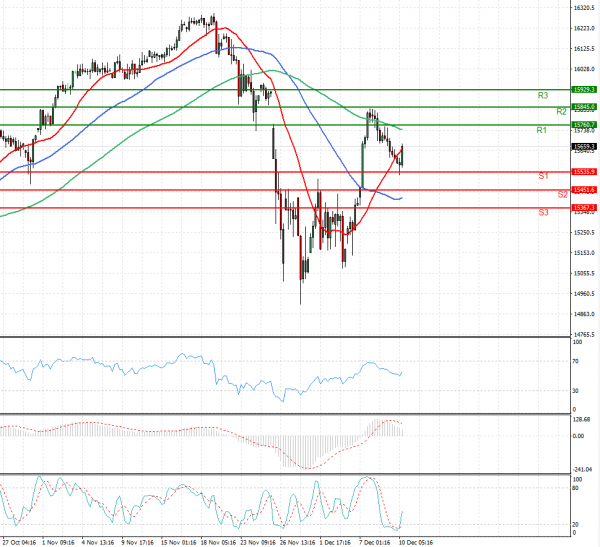Select the 1 Nov 09:16 date label
The width and height of the screenshot is (600, 547).
pos(58,543)
